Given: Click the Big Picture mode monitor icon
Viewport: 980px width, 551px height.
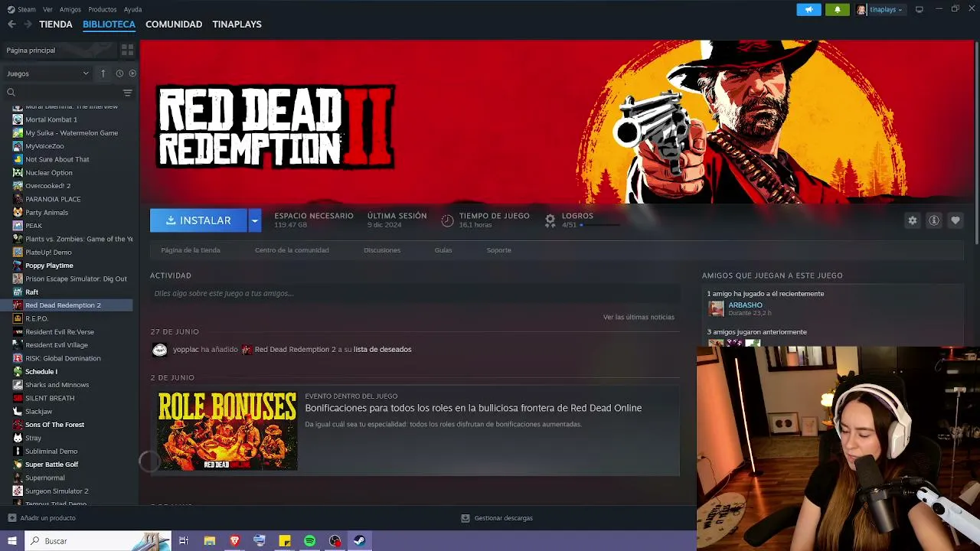Looking at the screenshot, I should point(919,10).
